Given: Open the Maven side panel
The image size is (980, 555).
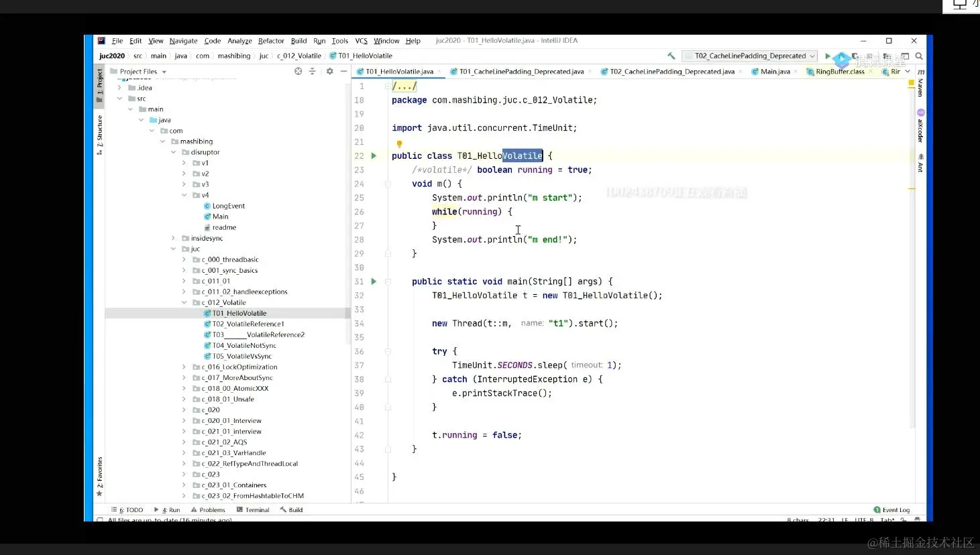Looking at the screenshot, I should [920, 82].
